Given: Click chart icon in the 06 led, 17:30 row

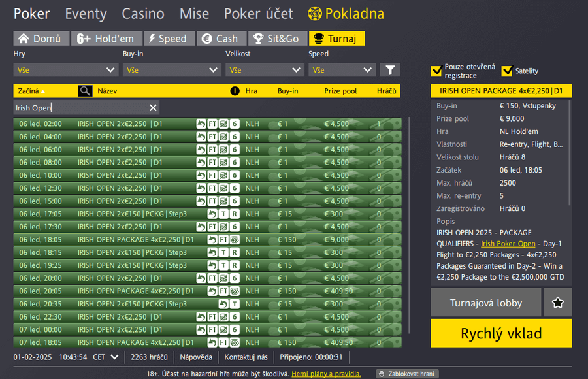Looking at the screenshot, I should pos(223,227).
